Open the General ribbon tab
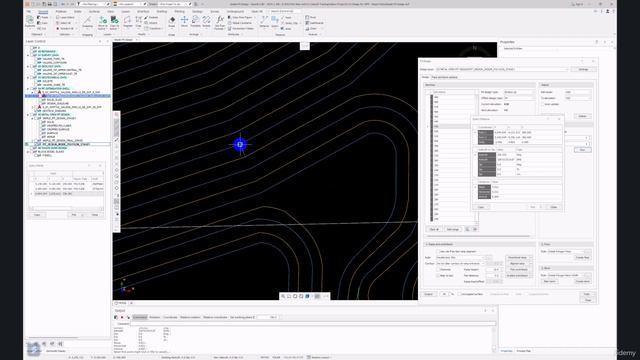Image resolution: width=640 pixels, height=360 pixels. (x=43, y=12)
